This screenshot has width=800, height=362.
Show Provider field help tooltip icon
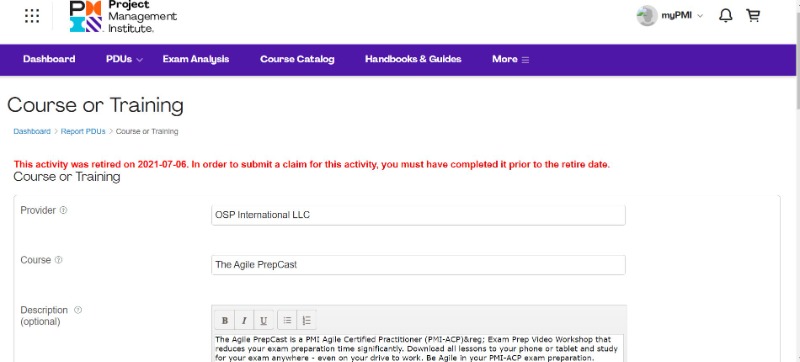pyautogui.click(x=63, y=210)
